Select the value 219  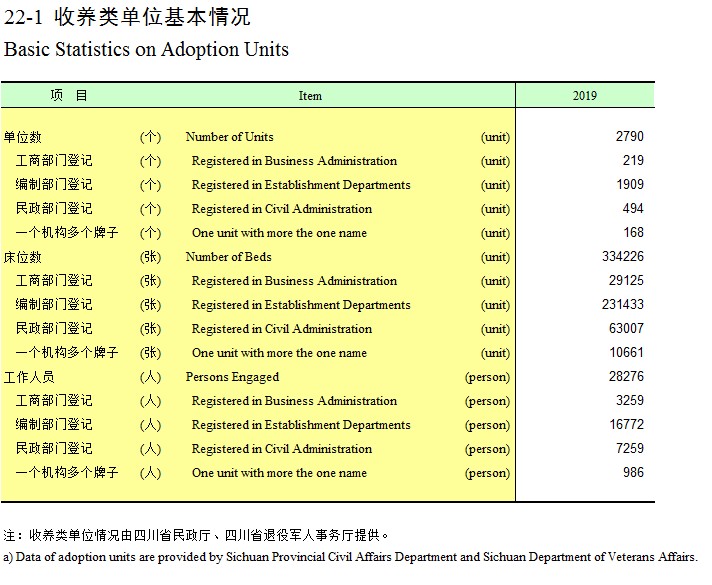coord(633,160)
